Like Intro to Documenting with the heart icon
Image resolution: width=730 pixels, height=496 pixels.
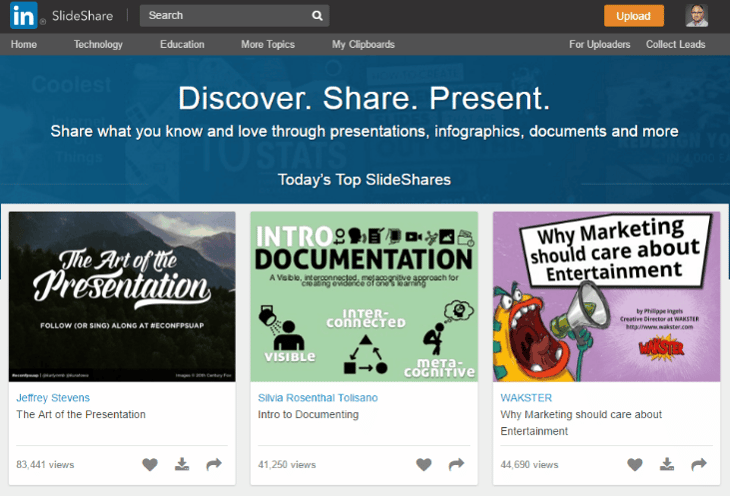424,464
